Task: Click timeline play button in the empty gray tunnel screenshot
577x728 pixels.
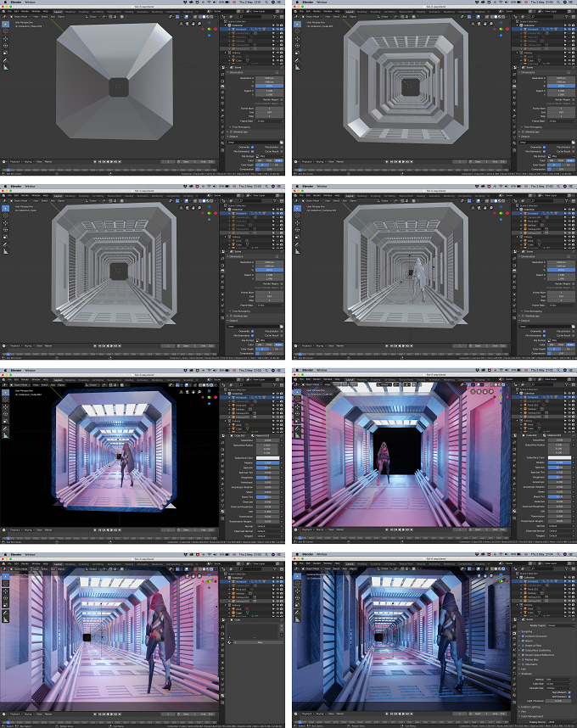Action: 111,346
